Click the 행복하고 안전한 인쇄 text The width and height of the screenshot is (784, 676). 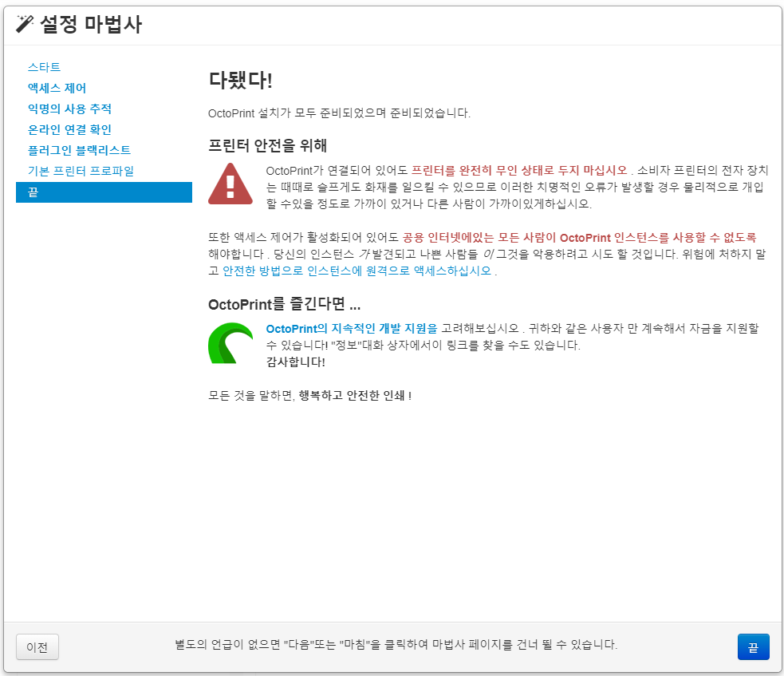[352, 396]
